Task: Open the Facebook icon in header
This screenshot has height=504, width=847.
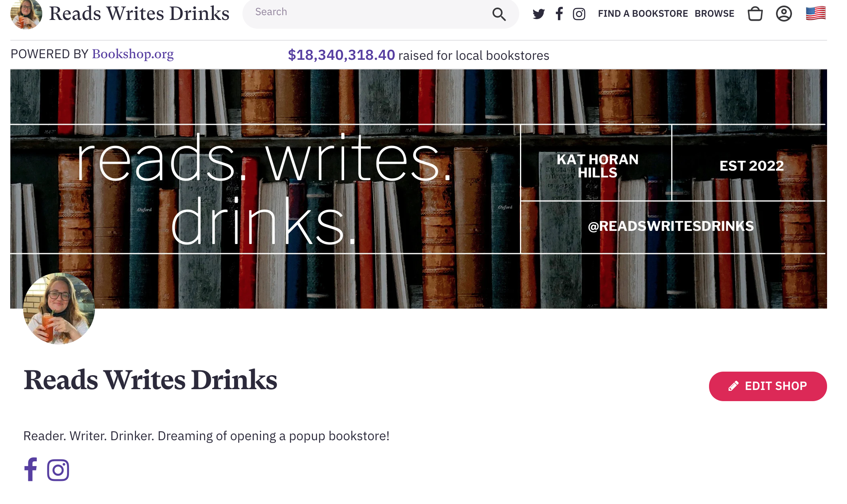Action: coord(559,14)
